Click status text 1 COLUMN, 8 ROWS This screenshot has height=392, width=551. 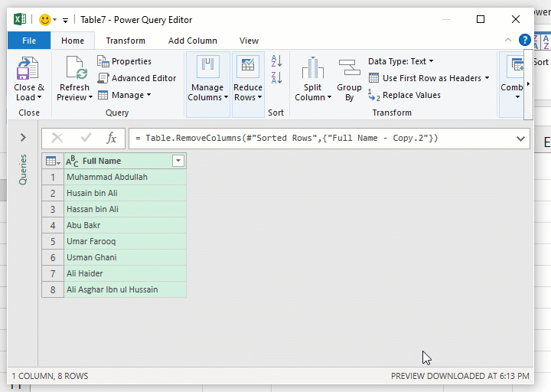[50, 376]
